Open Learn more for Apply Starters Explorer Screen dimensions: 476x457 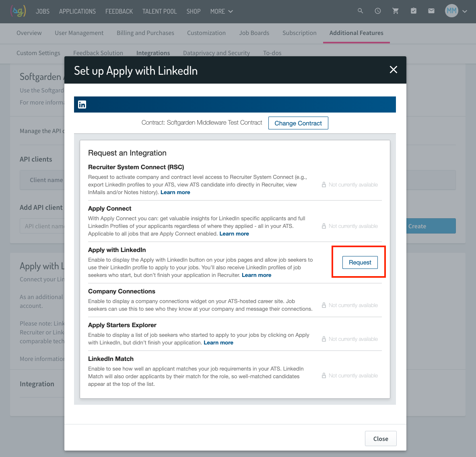coord(218,343)
